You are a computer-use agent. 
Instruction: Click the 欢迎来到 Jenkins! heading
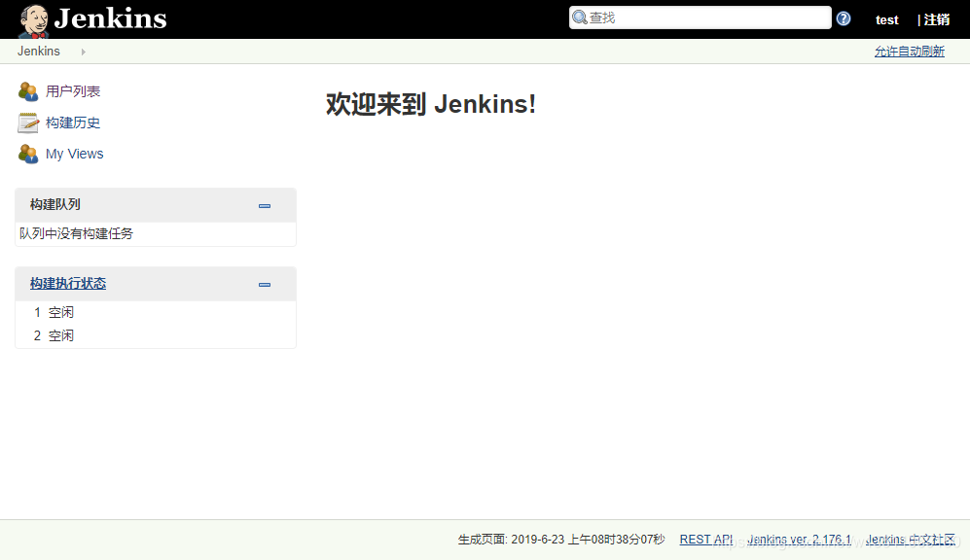click(x=431, y=104)
